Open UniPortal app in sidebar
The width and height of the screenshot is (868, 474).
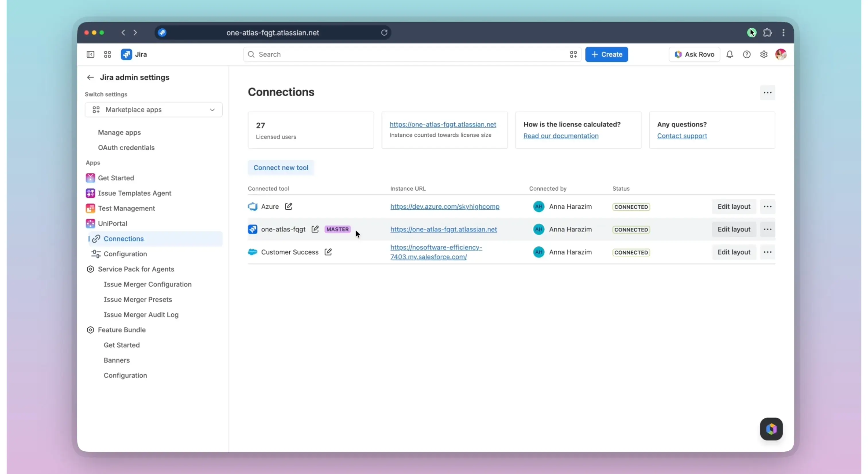click(x=113, y=223)
